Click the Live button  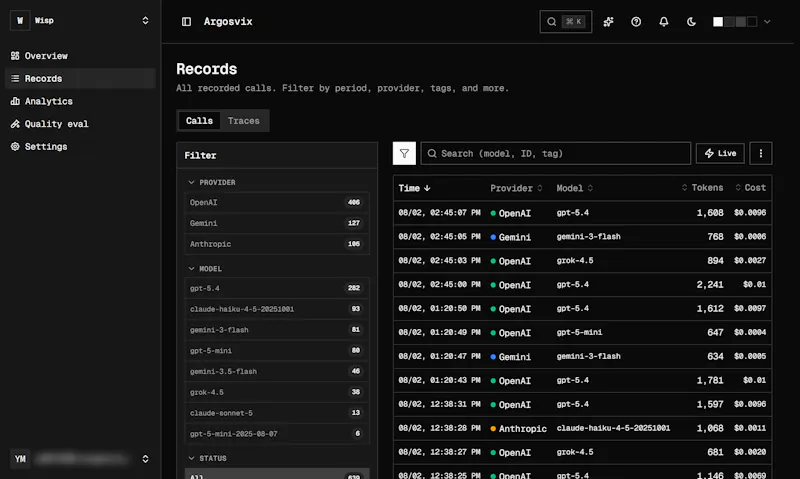pos(720,153)
